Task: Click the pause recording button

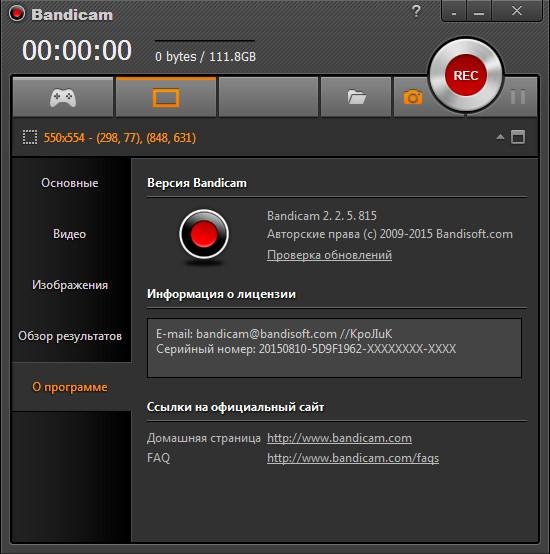Action: pyautogui.click(x=518, y=96)
